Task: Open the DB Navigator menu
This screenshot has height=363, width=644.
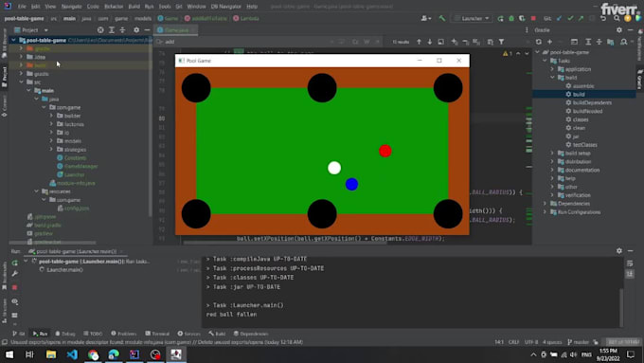Action: coord(226,7)
